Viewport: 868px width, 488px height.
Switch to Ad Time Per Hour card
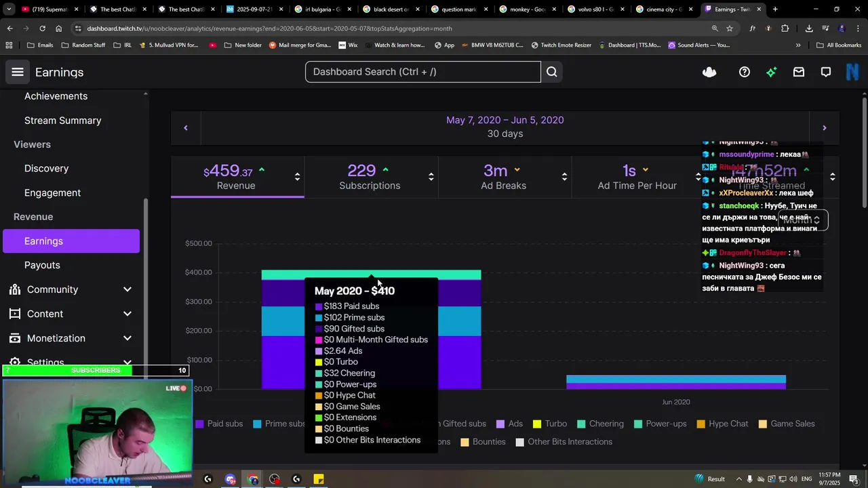(x=637, y=177)
